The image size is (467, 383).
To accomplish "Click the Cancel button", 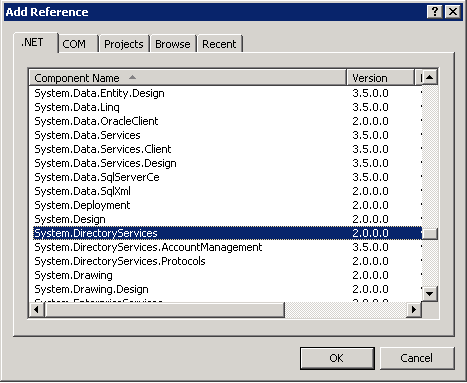I will tap(417, 358).
